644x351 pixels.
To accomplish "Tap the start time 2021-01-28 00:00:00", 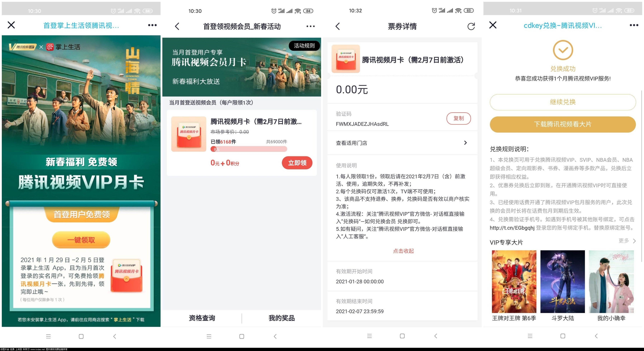I will [x=359, y=281].
